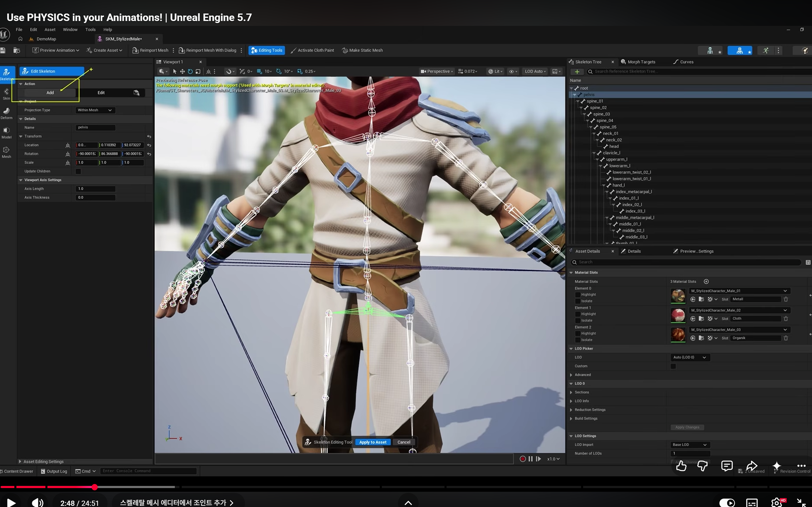
Task: Switch to the Curves tab
Action: (683, 62)
